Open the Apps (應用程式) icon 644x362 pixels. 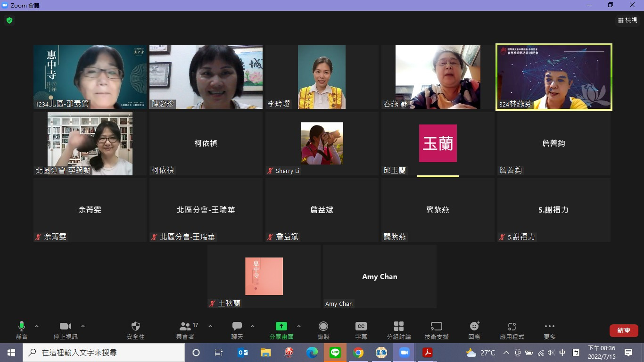[x=512, y=327]
